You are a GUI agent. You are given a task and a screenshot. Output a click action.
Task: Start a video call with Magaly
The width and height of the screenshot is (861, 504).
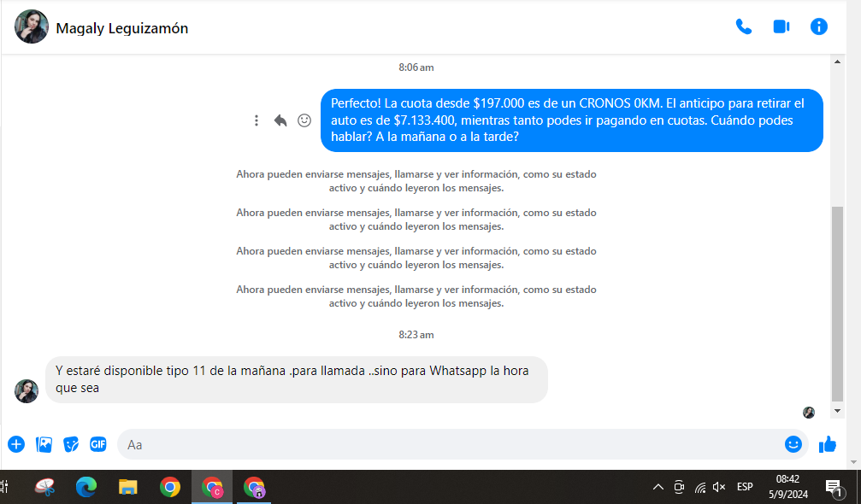point(781,26)
